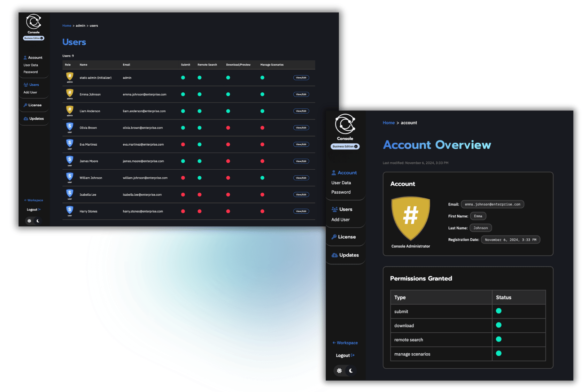Open the admin breadcrumb entry
The height and width of the screenshot is (392, 588).
[80, 25]
